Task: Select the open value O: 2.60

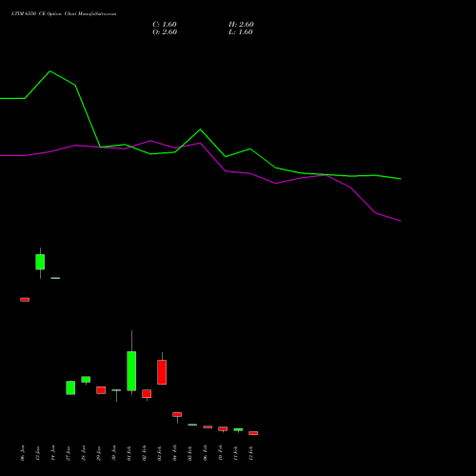Action: pos(165,32)
